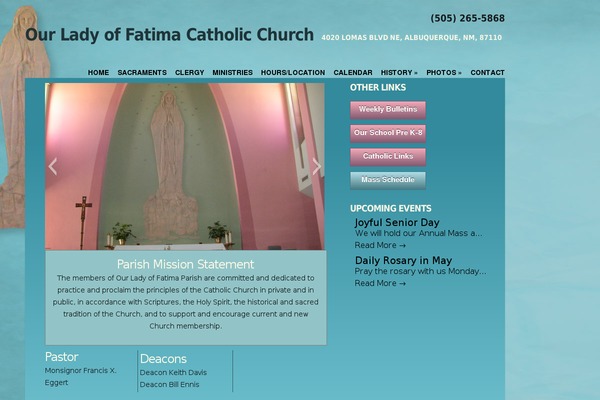Image resolution: width=600 pixels, height=400 pixels.
Task: Open the Ministries menu item
Action: click(232, 72)
